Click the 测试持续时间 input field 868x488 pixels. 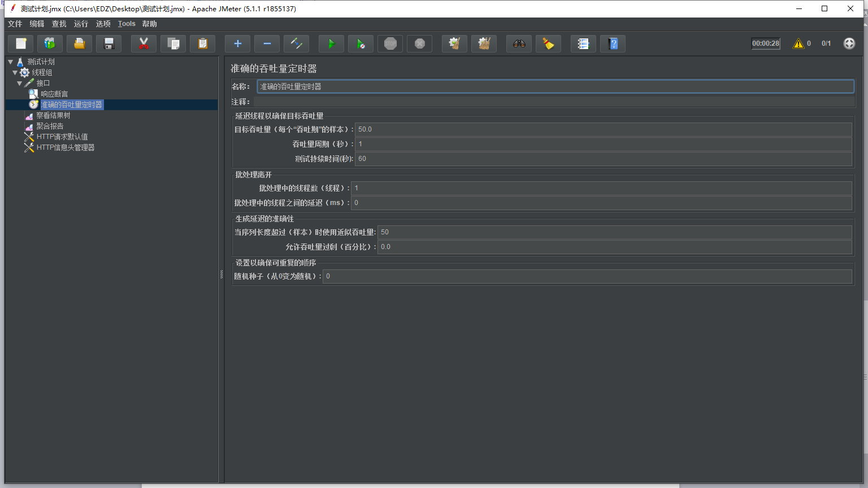pyautogui.click(x=602, y=159)
